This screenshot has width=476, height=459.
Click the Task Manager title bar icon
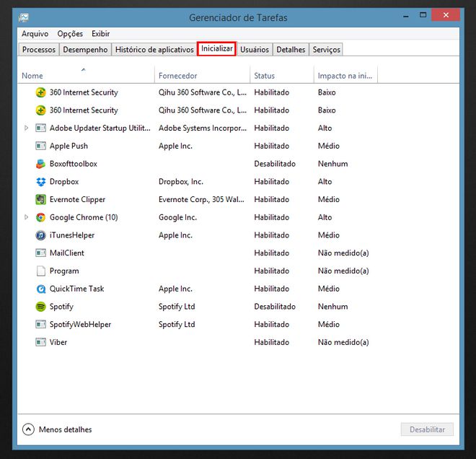(x=24, y=17)
